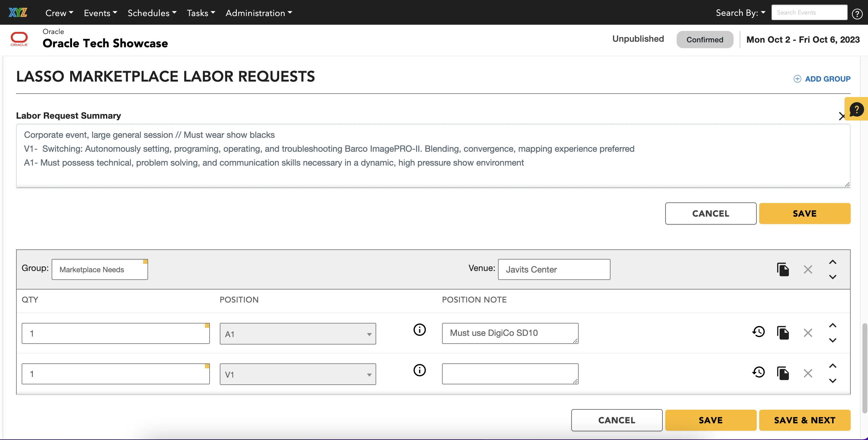Screen dimensions: 868x440
Task: View history of the A1 row
Action: 759,332
